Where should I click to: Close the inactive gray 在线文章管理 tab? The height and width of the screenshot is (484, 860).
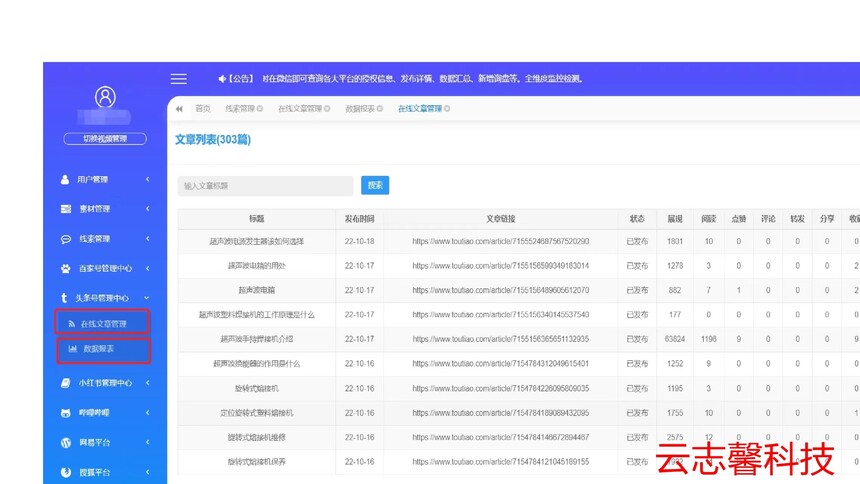(x=327, y=109)
